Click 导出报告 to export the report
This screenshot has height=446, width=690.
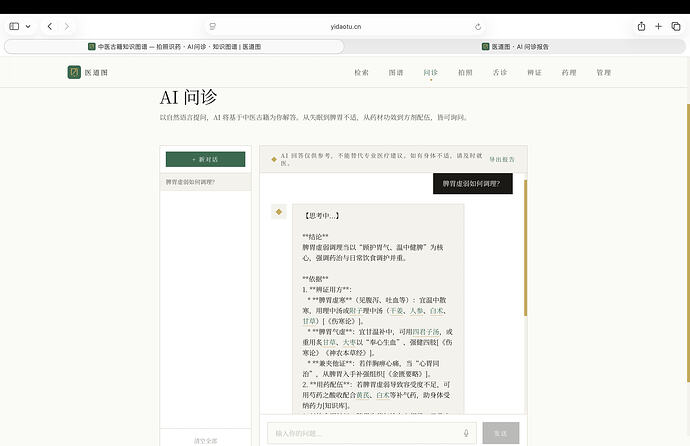tap(502, 159)
